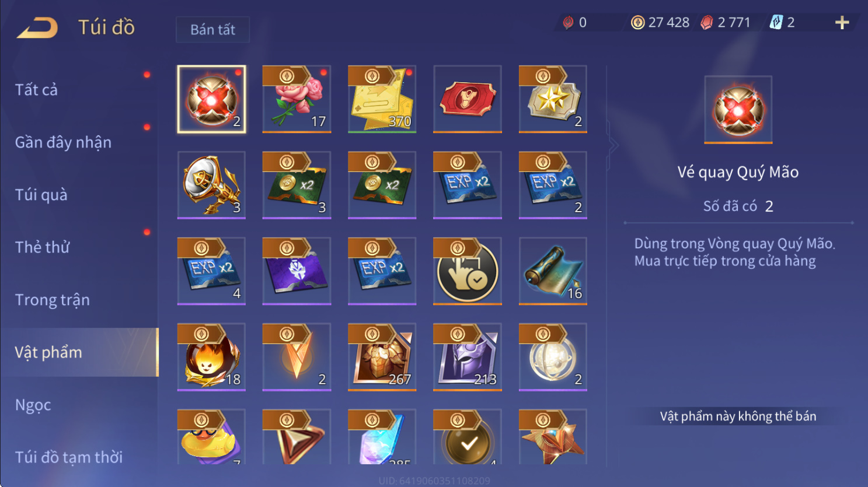Select the fire spirit item with count 18
The width and height of the screenshot is (868, 487).
click(211, 356)
